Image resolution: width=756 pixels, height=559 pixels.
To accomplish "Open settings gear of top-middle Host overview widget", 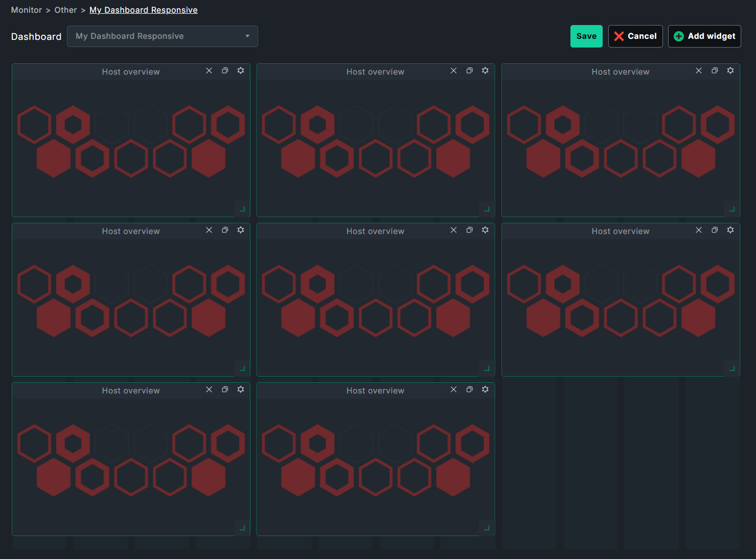I will click(485, 71).
